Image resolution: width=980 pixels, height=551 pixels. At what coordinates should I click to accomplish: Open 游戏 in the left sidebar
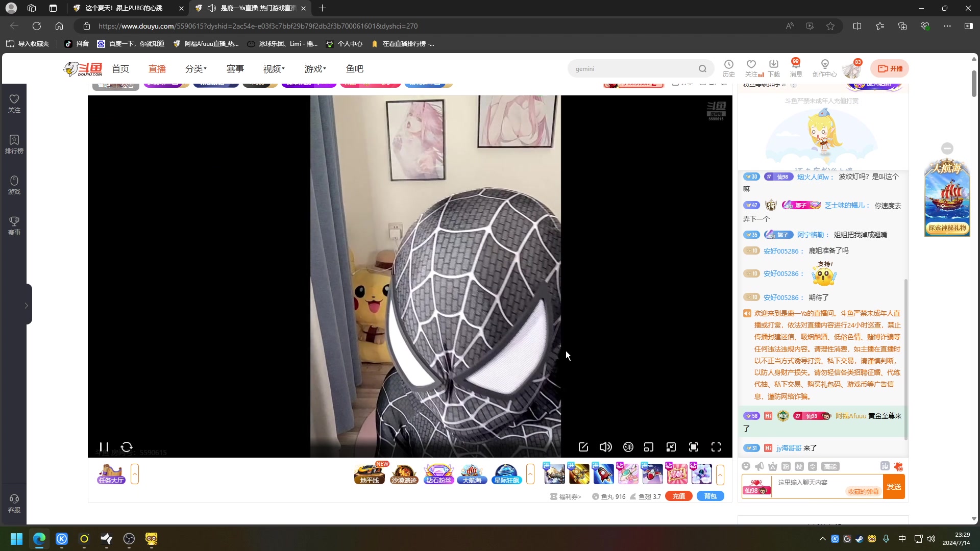point(14,185)
